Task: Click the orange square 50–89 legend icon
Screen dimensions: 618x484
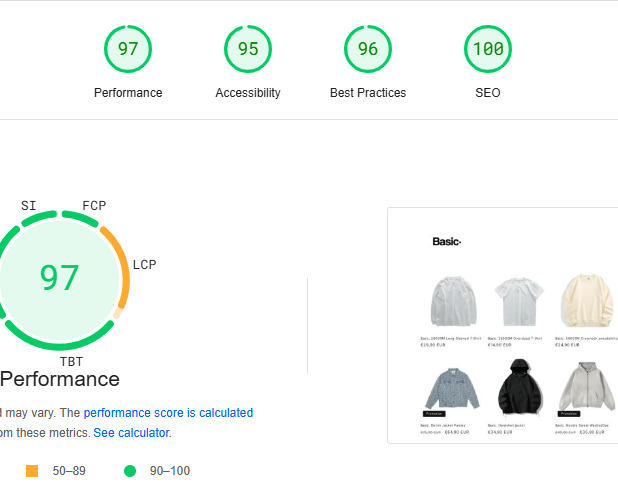Action: (x=32, y=470)
